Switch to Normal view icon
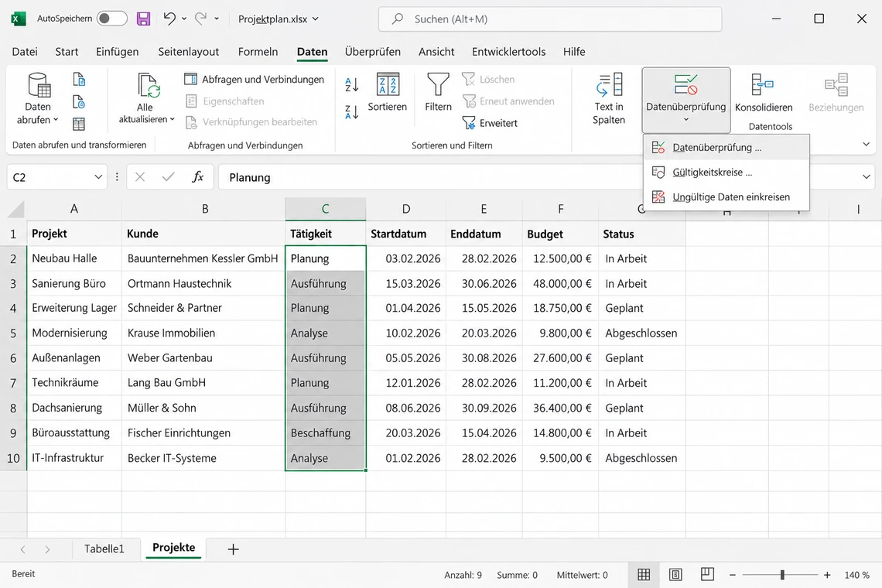Image resolution: width=882 pixels, height=588 pixels. 644,575
